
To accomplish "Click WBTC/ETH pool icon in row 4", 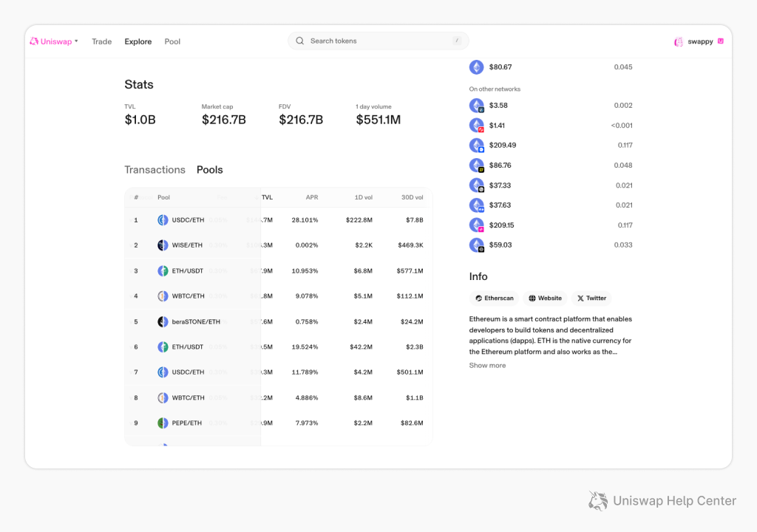I will click(163, 296).
